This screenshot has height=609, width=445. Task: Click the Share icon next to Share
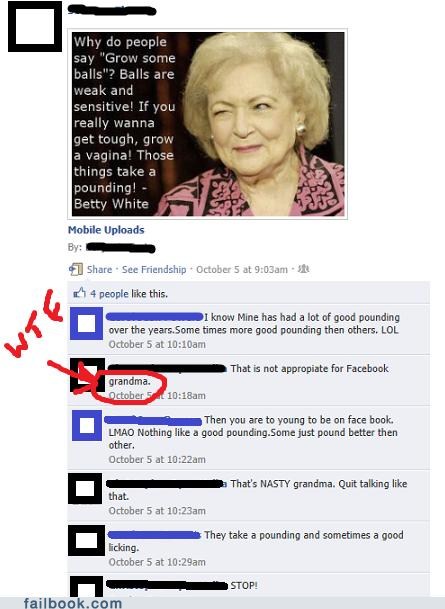pyautogui.click(x=75, y=269)
